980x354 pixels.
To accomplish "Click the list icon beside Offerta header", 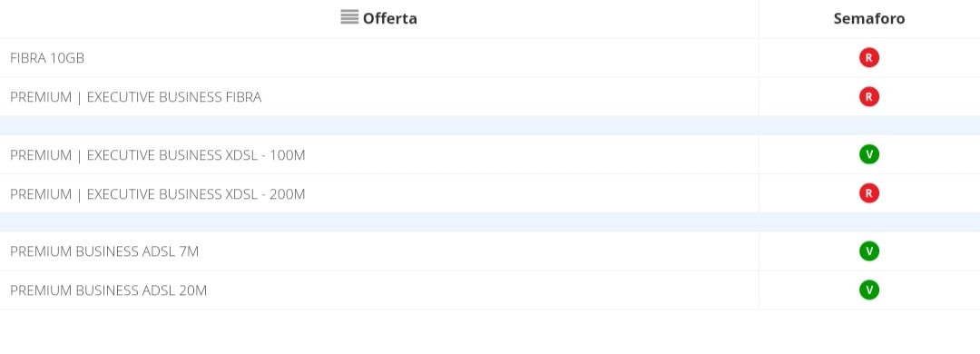I will [349, 17].
